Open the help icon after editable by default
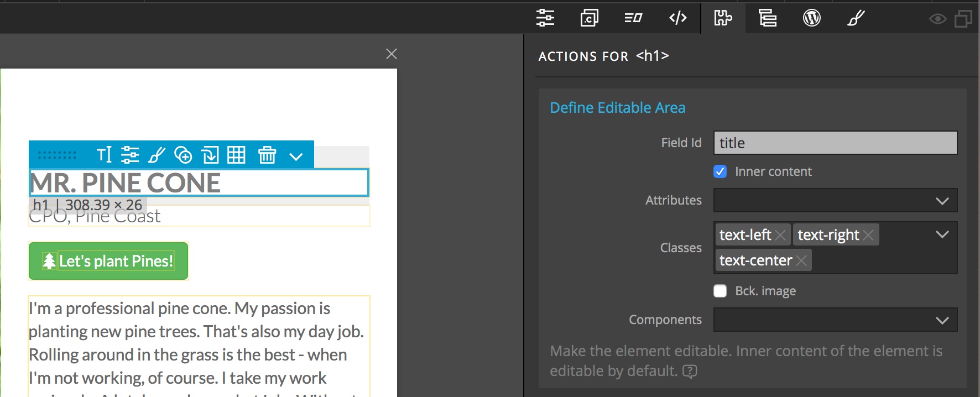The width and height of the screenshot is (980, 397). pyautogui.click(x=690, y=371)
